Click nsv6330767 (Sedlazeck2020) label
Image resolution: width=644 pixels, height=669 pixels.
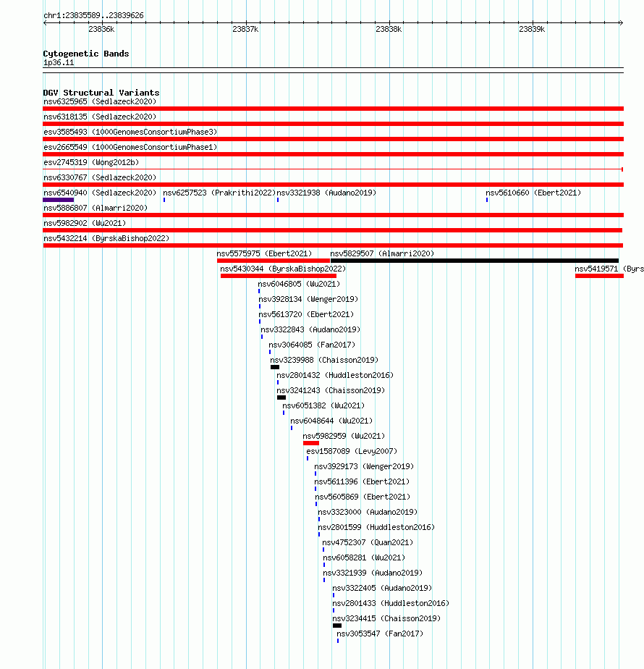point(100,177)
